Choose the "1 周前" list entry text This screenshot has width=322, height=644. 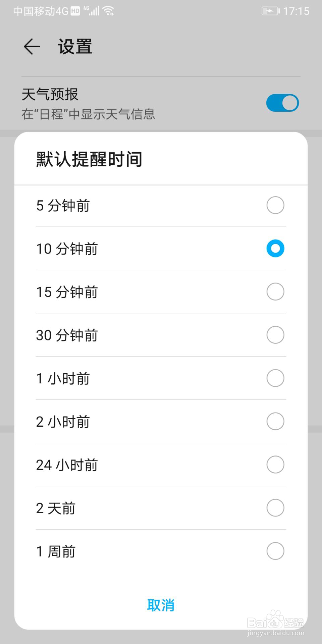tap(56, 552)
